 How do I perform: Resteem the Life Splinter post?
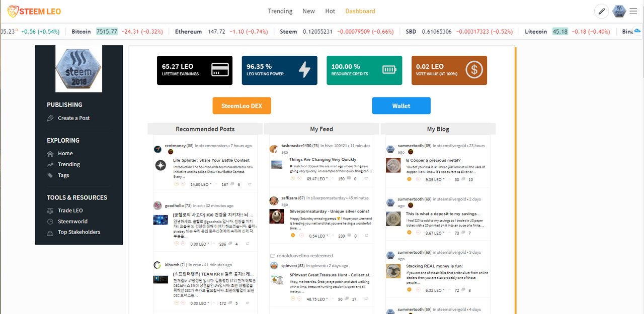coord(249,184)
